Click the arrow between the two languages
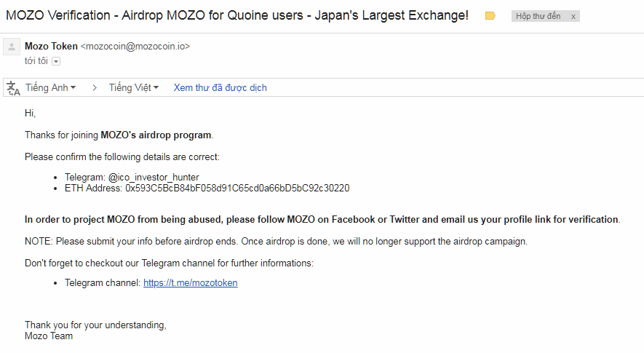 pyautogui.click(x=94, y=88)
